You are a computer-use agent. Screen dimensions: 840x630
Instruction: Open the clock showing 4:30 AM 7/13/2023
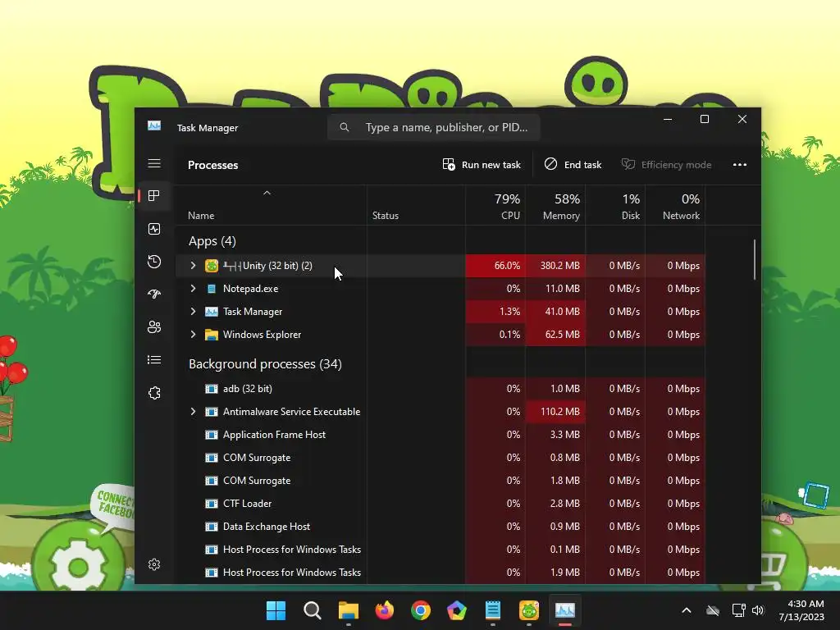pos(801,610)
